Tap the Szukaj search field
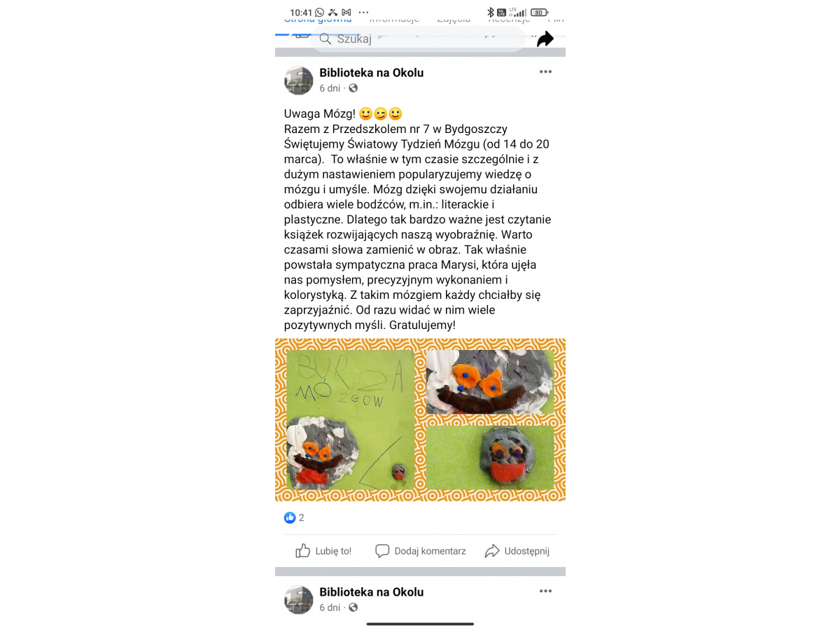Screen dimensions: 840x630 417,39
